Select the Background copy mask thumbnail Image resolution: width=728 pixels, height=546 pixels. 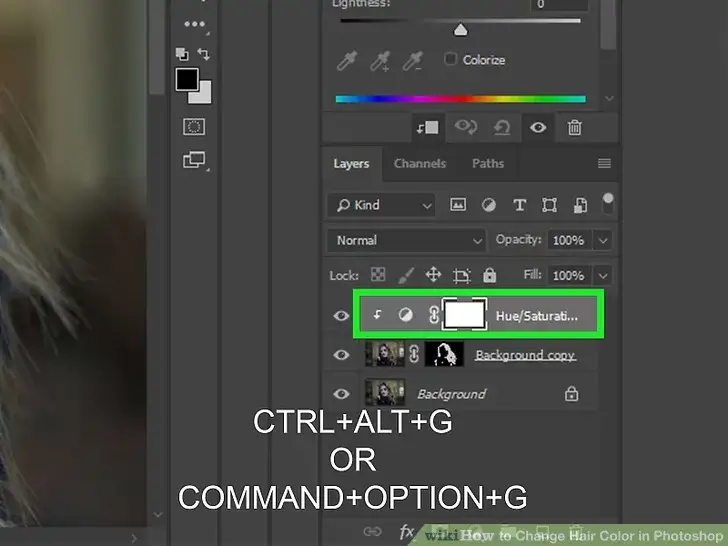pyautogui.click(x=444, y=354)
